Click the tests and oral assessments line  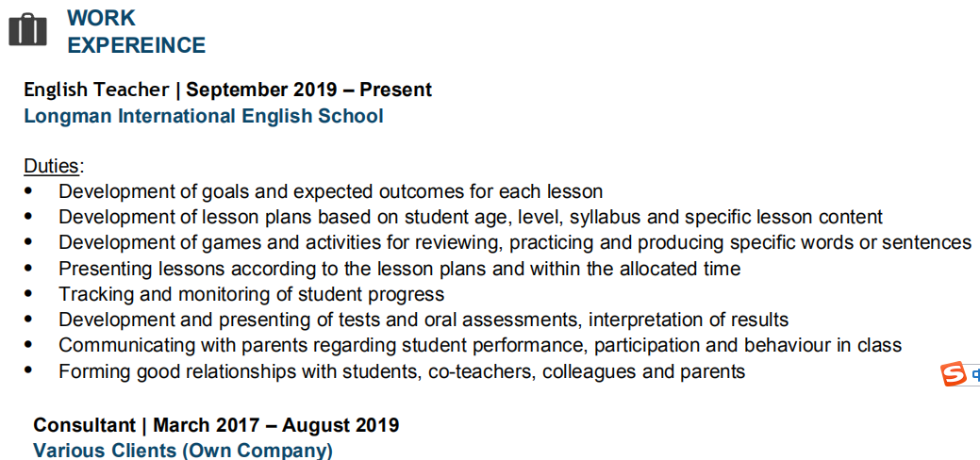[423, 320]
